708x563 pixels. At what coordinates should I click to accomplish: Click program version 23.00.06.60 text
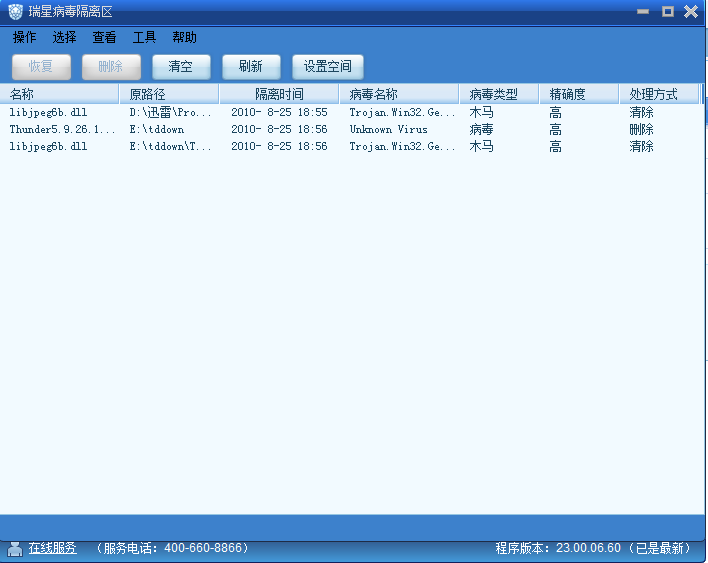588,548
